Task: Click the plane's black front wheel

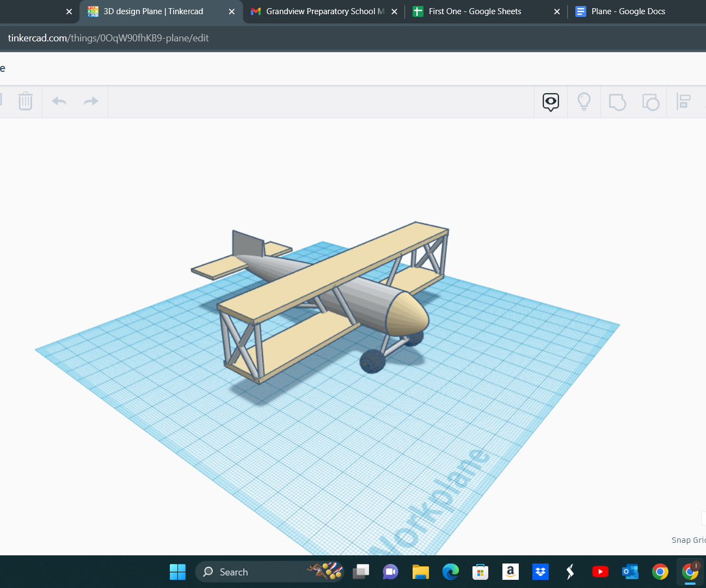Action: point(372,361)
